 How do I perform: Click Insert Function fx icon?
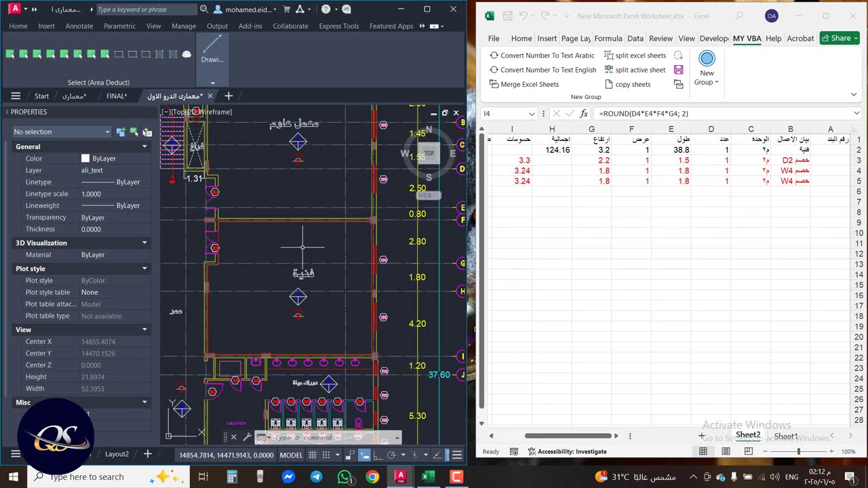click(584, 113)
